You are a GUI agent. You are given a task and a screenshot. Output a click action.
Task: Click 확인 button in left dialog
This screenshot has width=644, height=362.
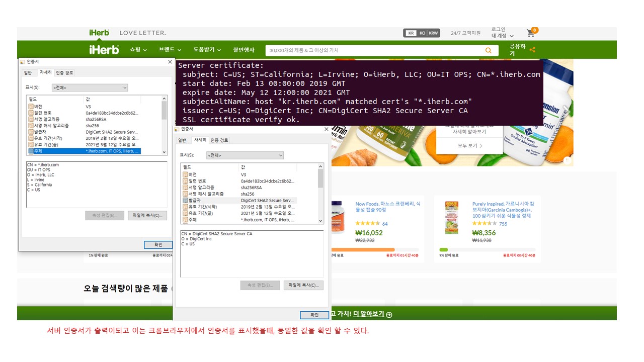(x=158, y=245)
